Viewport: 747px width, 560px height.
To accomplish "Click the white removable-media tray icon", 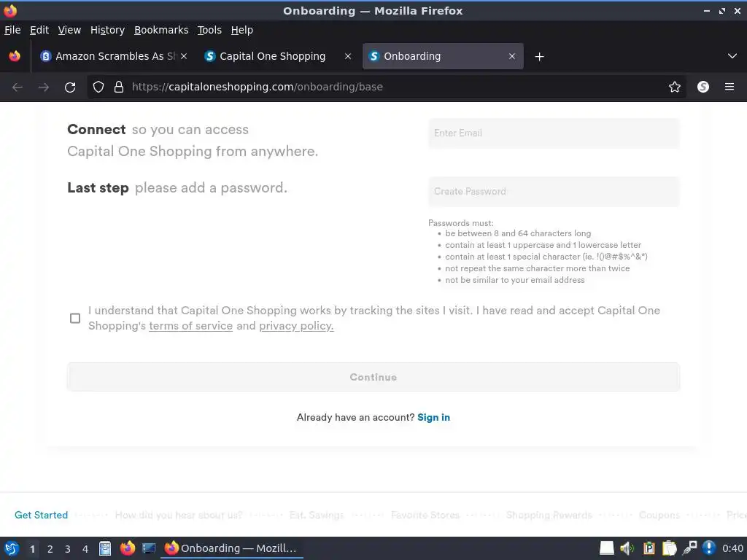I will tap(606, 548).
